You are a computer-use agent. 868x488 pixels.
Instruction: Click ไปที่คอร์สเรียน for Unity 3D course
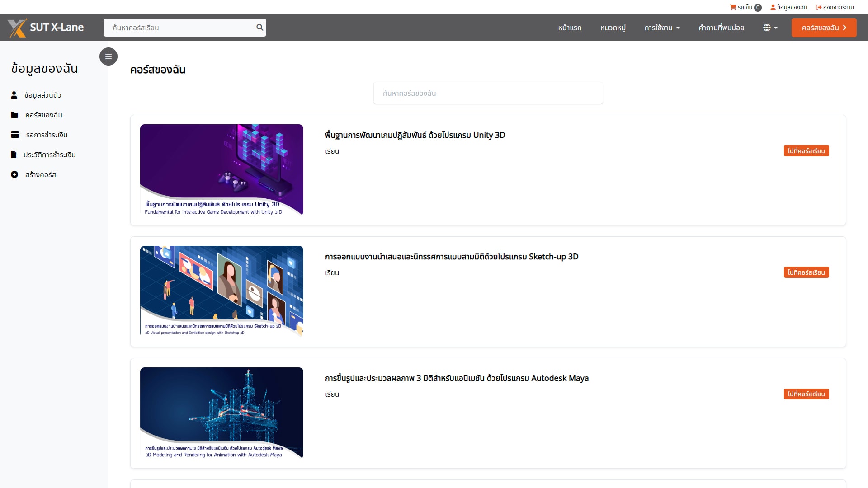pyautogui.click(x=806, y=151)
